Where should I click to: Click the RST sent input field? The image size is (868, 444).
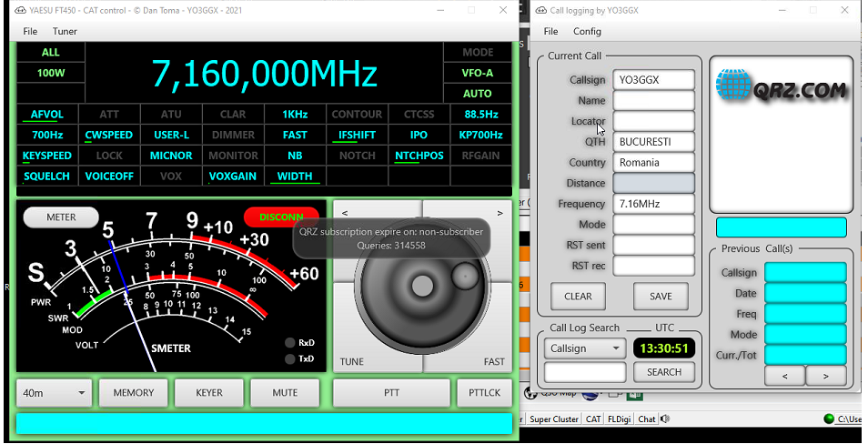[x=654, y=246]
